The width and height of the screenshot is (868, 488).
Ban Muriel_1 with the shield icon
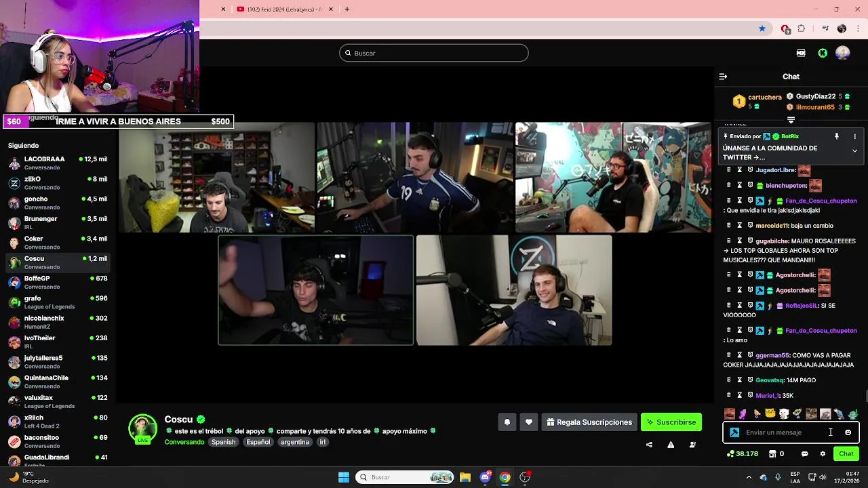coord(750,395)
